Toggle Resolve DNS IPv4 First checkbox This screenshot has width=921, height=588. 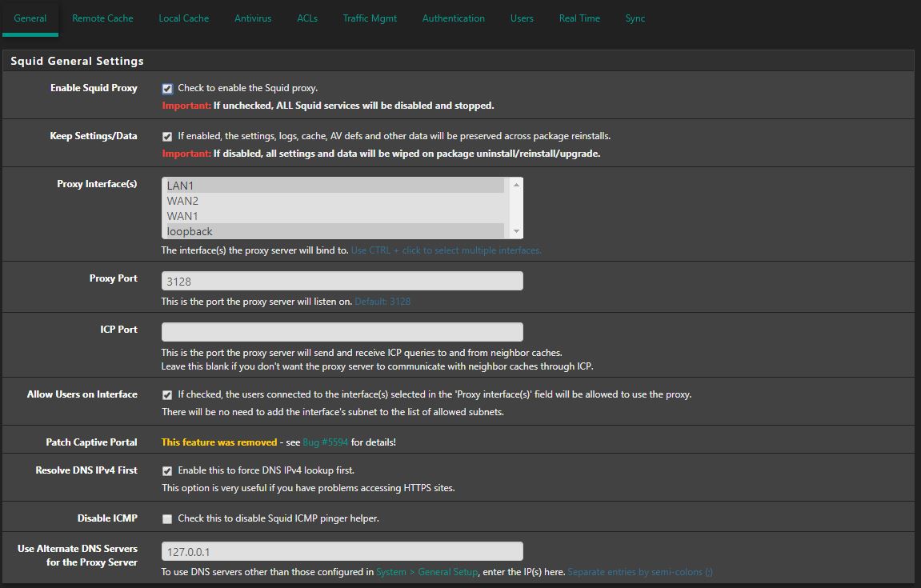tap(167, 471)
